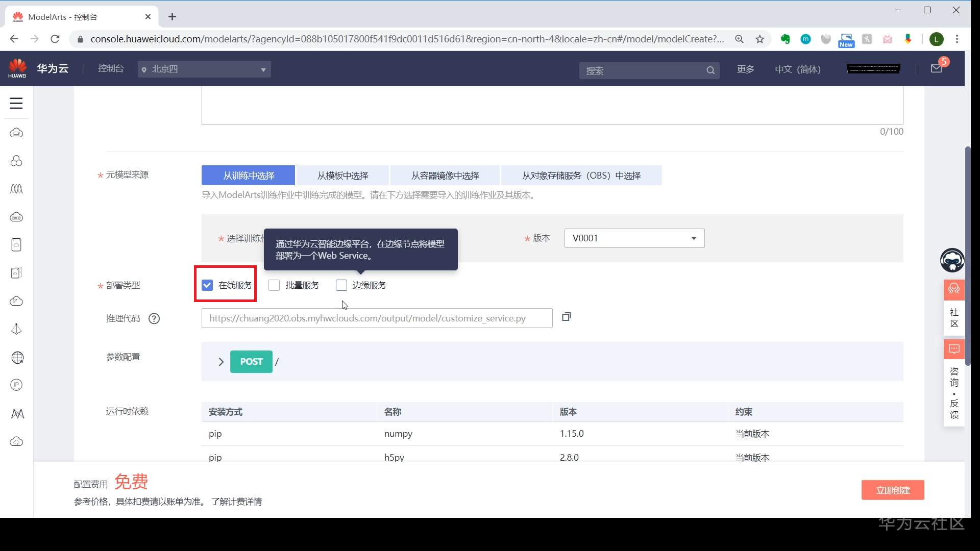Screen dimensions: 980x551
Task: Click the help question mark next to 推理代码
Action: tap(154, 319)
